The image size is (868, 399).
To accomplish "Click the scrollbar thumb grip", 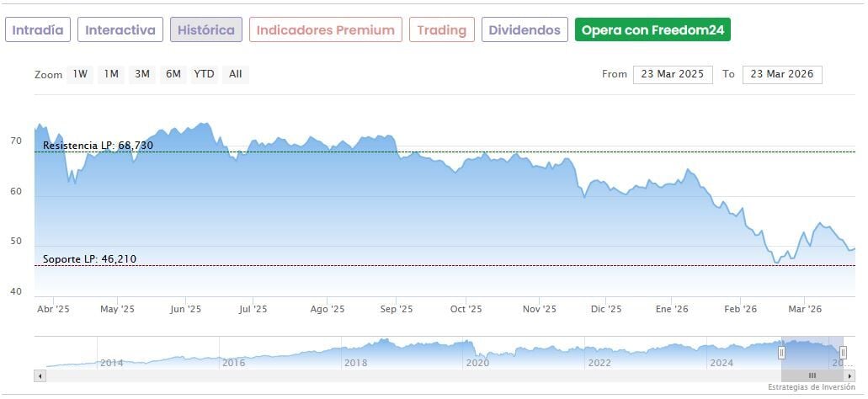I will tap(812, 375).
